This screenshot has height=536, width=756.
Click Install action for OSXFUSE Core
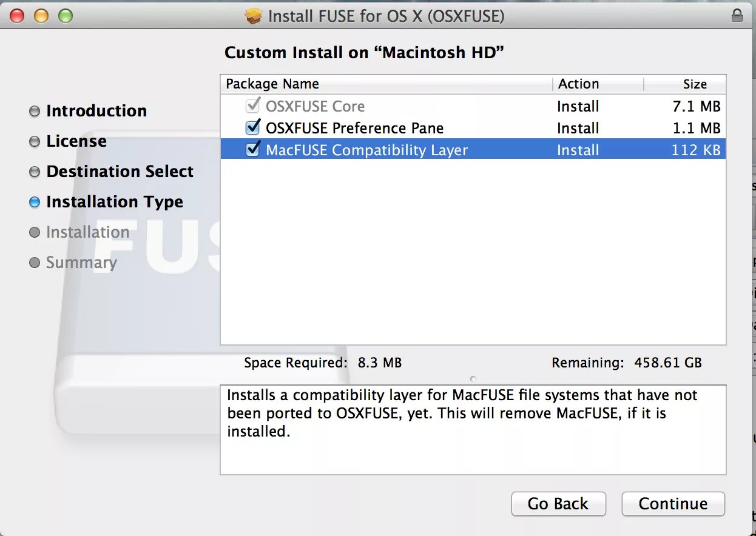click(x=578, y=107)
